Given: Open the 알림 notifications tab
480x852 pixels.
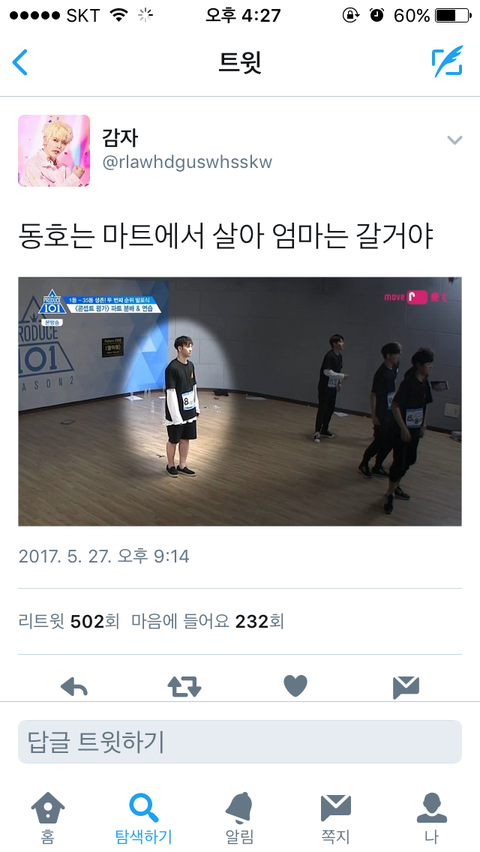Looking at the screenshot, I should click(240, 819).
